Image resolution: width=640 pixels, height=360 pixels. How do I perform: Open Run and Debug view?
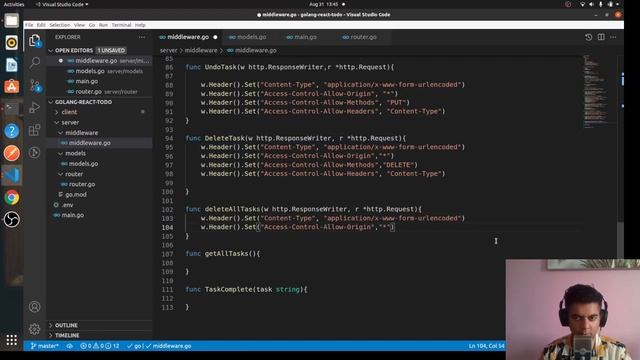35,107
